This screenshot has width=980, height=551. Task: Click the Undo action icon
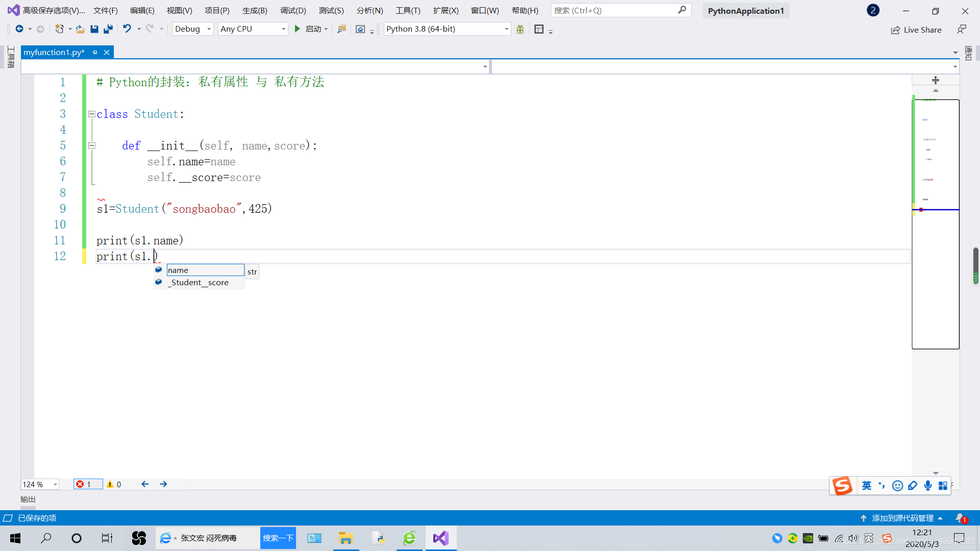point(125,29)
